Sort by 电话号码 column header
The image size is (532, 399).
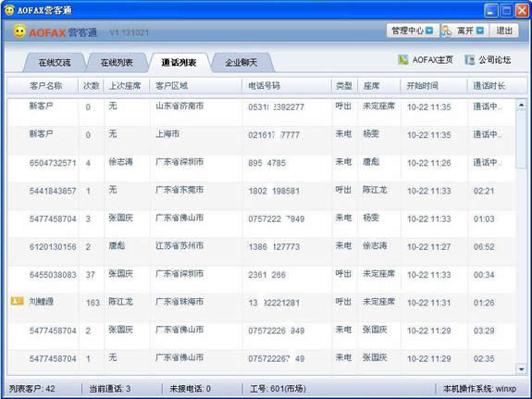click(265, 86)
